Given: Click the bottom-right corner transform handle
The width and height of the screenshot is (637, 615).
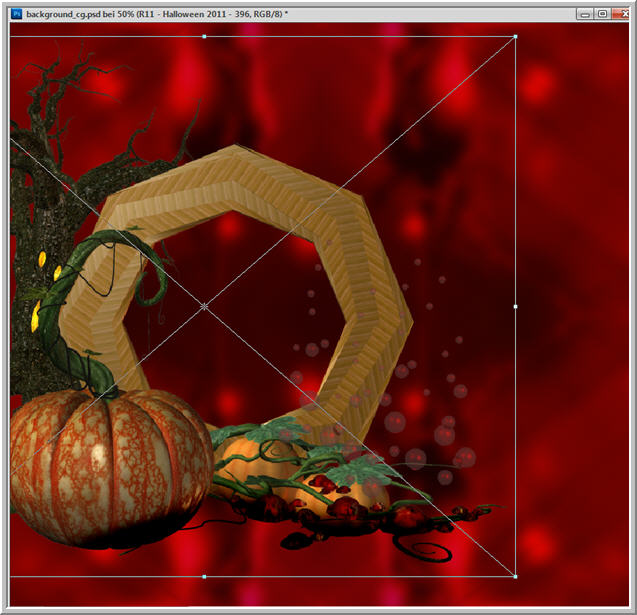Looking at the screenshot, I should tap(516, 576).
